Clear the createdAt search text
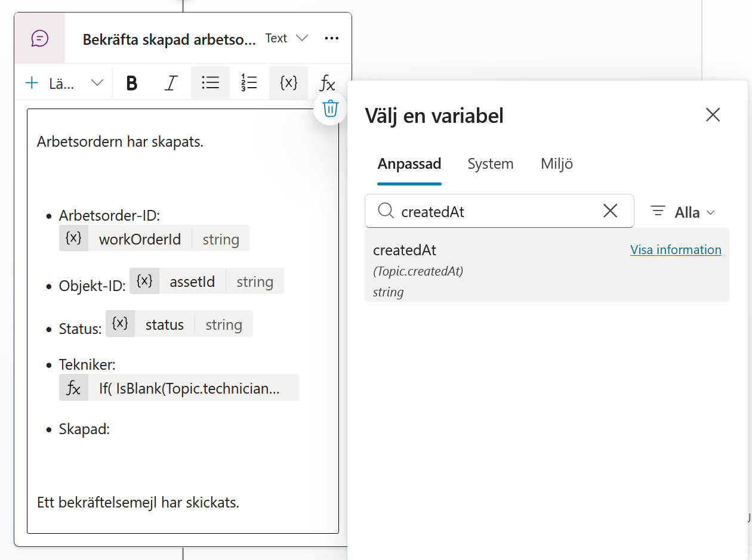The image size is (752, 560). [x=610, y=211]
